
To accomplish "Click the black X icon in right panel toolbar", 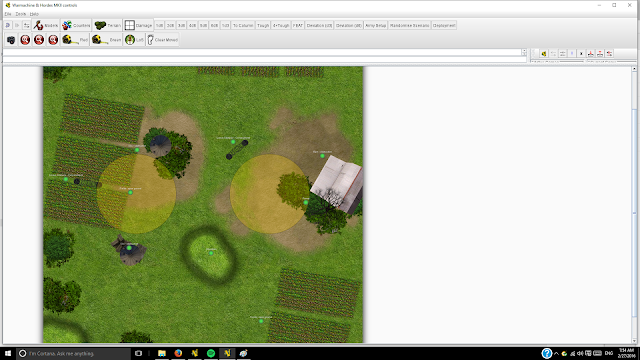I will point(581,53).
